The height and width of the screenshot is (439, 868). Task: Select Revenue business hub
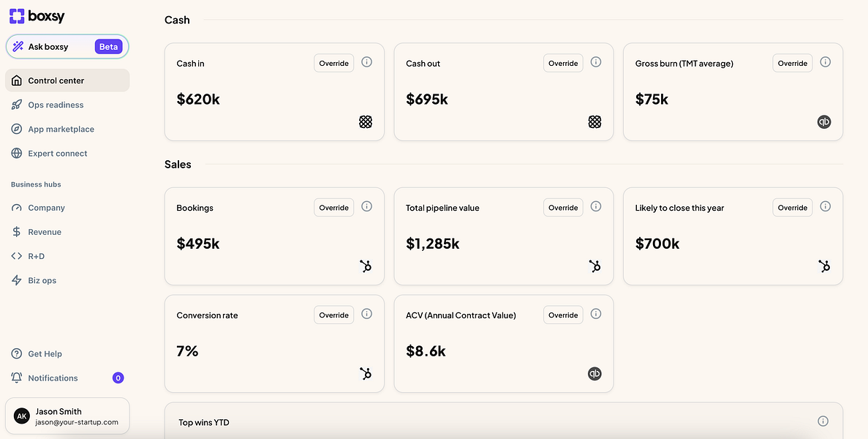[x=45, y=232]
